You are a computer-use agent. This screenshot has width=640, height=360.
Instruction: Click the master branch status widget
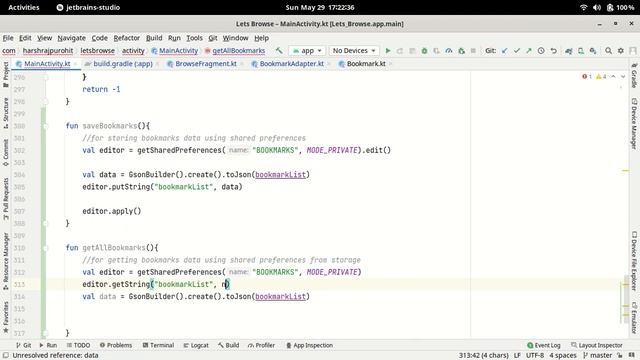[597, 356]
